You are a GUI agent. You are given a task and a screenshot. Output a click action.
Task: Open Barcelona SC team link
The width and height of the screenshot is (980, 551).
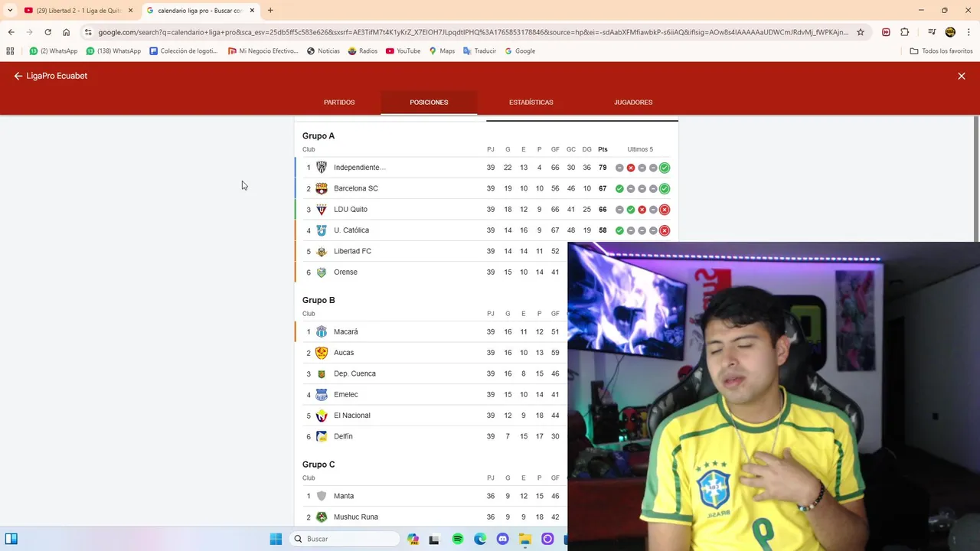pos(356,188)
